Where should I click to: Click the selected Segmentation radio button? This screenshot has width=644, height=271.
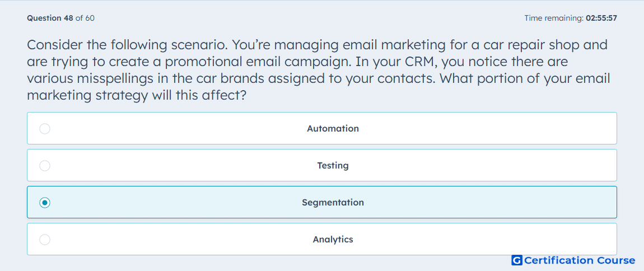click(45, 203)
